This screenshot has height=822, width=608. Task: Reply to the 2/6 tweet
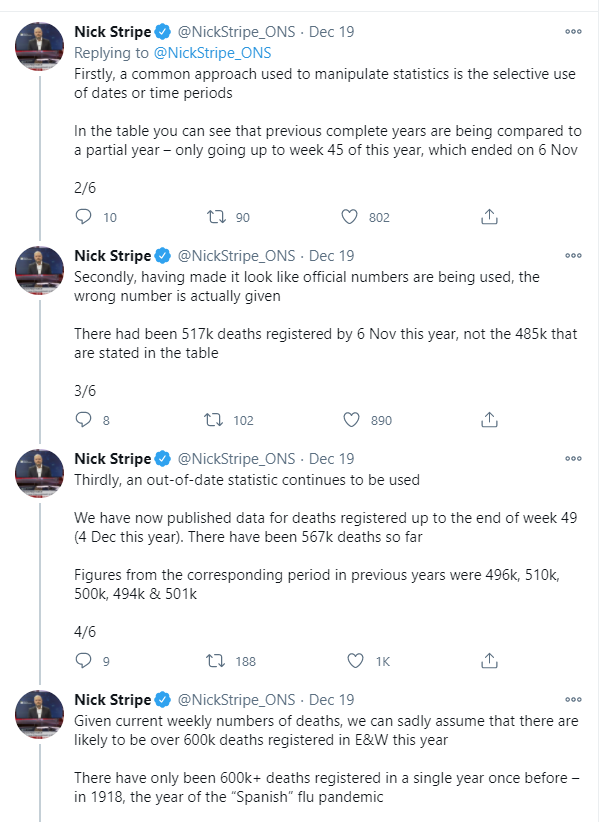(x=84, y=217)
